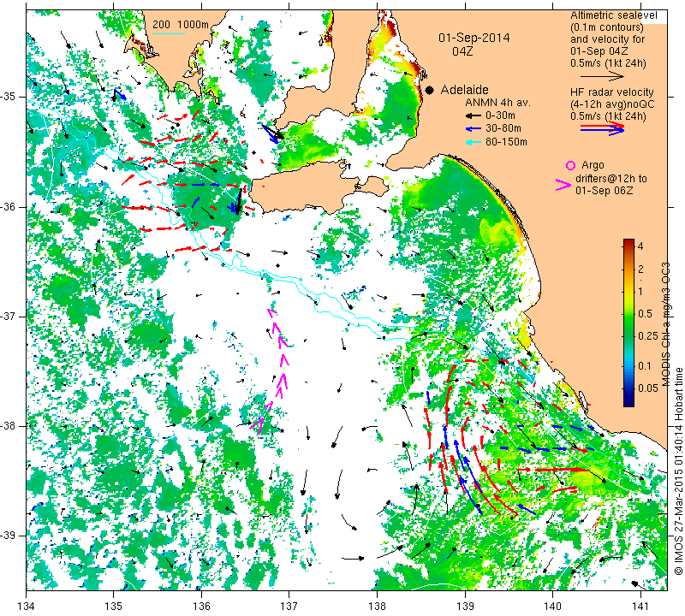The image size is (685, 616).
Task: Click longitude axis label 137
Action: coord(289,606)
